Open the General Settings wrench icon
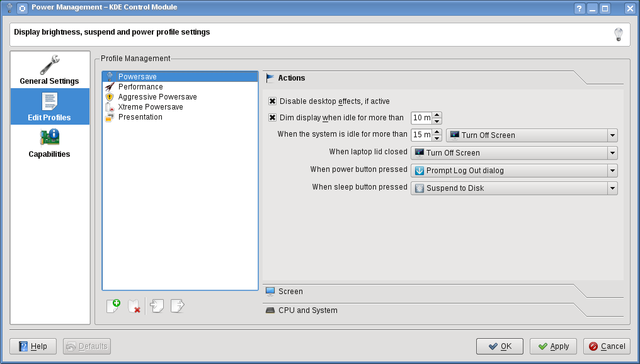This screenshot has width=640, height=364. 50,65
